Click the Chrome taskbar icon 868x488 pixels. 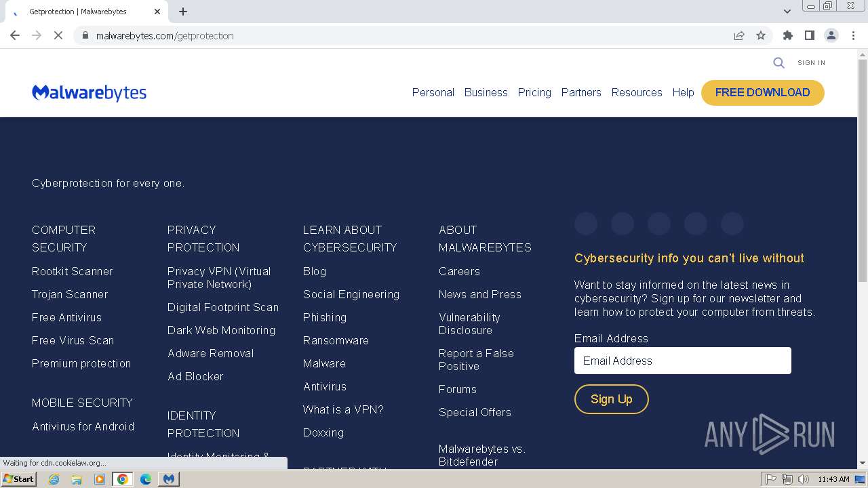click(123, 479)
